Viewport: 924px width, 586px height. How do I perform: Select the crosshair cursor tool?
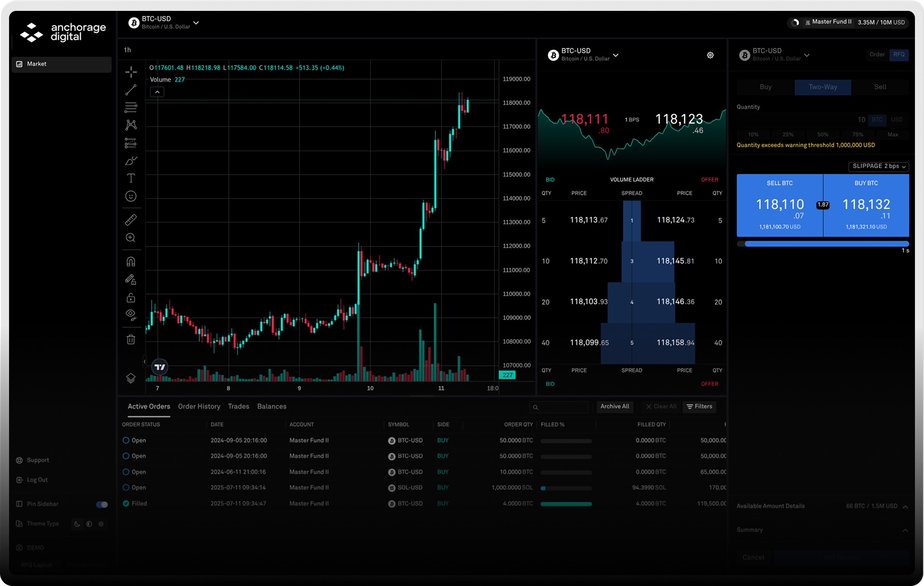tap(131, 72)
